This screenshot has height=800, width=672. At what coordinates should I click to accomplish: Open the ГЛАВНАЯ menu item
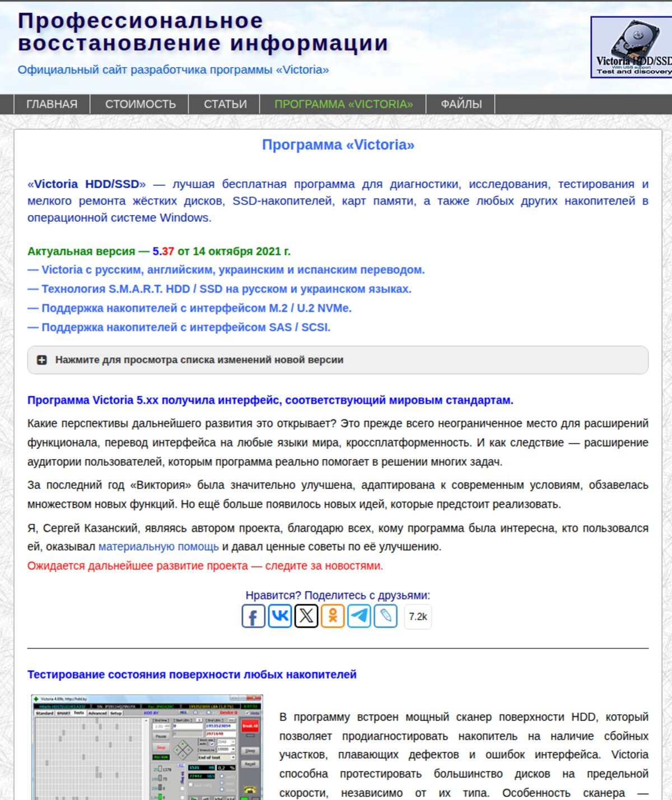click(52, 104)
